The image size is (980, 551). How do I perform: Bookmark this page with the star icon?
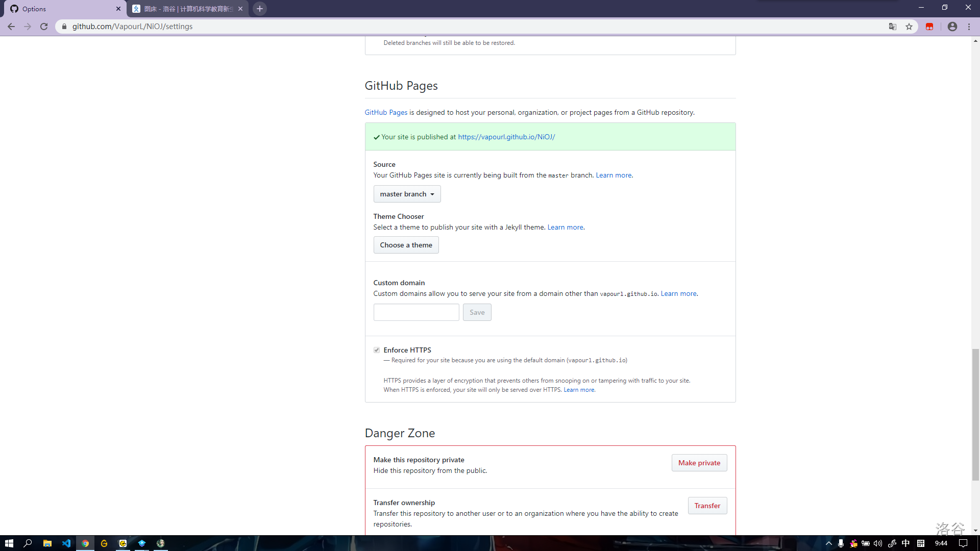tap(909, 27)
